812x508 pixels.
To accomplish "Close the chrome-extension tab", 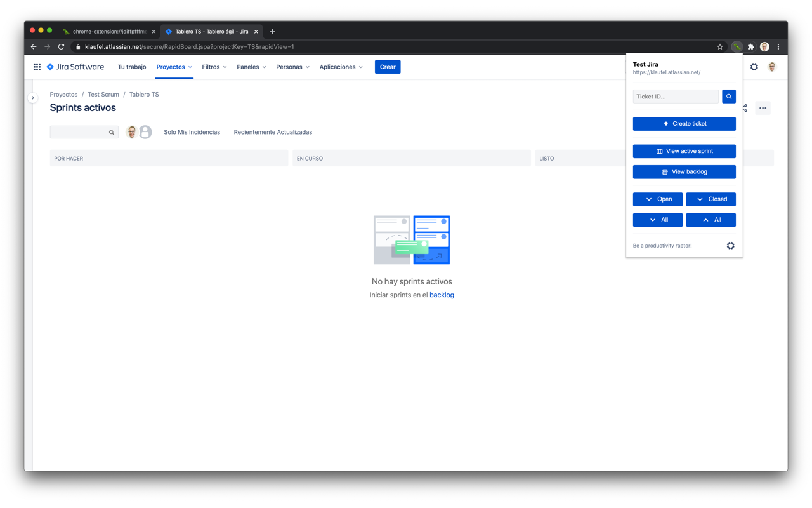I will [154, 32].
